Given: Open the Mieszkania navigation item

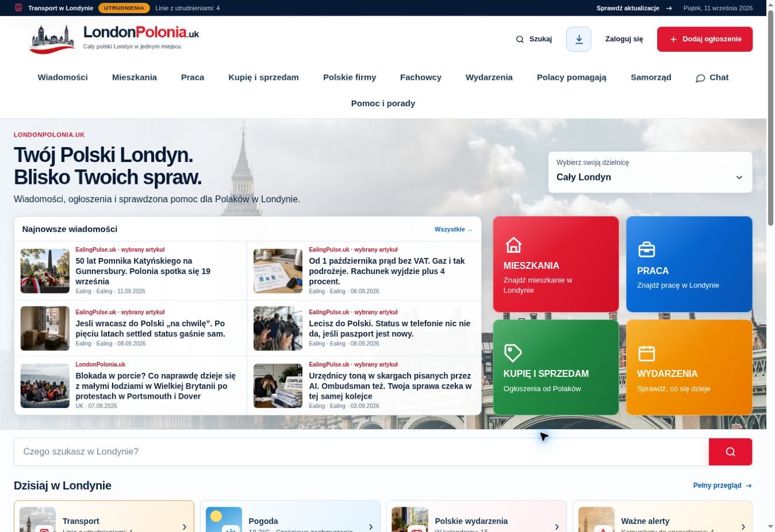Looking at the screenshot, I should coord(135,77).
